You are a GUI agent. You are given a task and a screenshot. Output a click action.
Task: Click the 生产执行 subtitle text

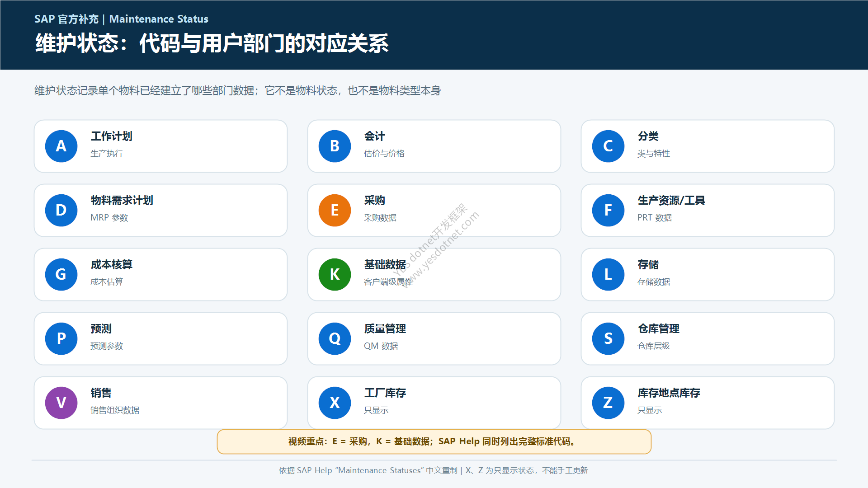point(106,154)
